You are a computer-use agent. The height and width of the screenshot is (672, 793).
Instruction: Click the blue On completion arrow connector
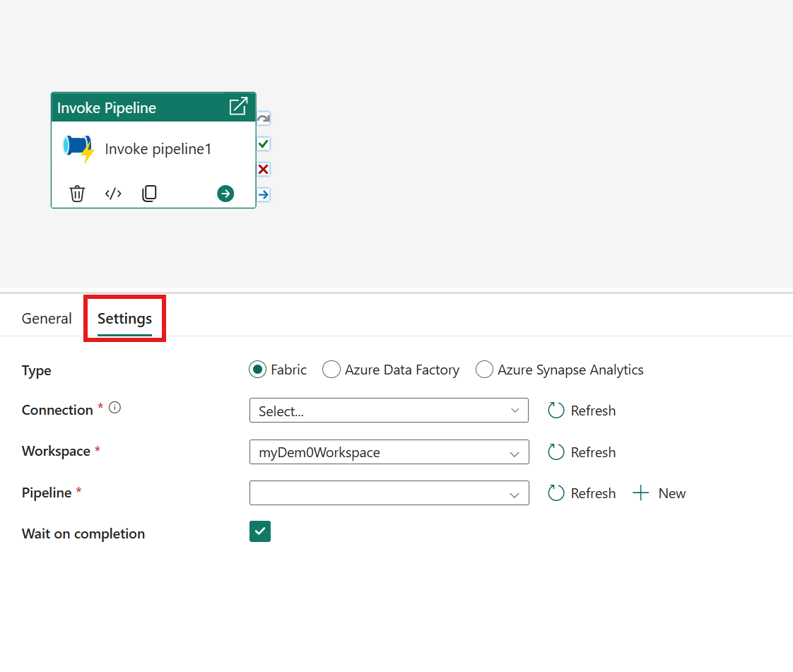(263, 194)
